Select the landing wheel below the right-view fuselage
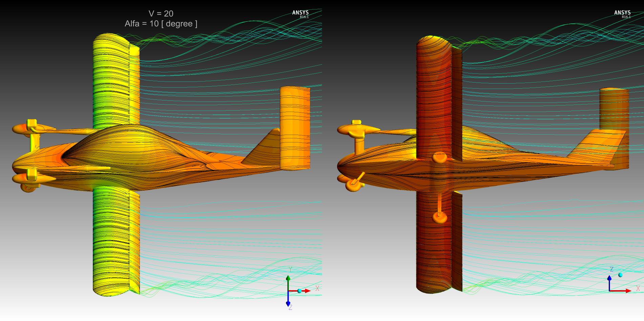This screenshot has height=321, width=644. click(439, 217)
